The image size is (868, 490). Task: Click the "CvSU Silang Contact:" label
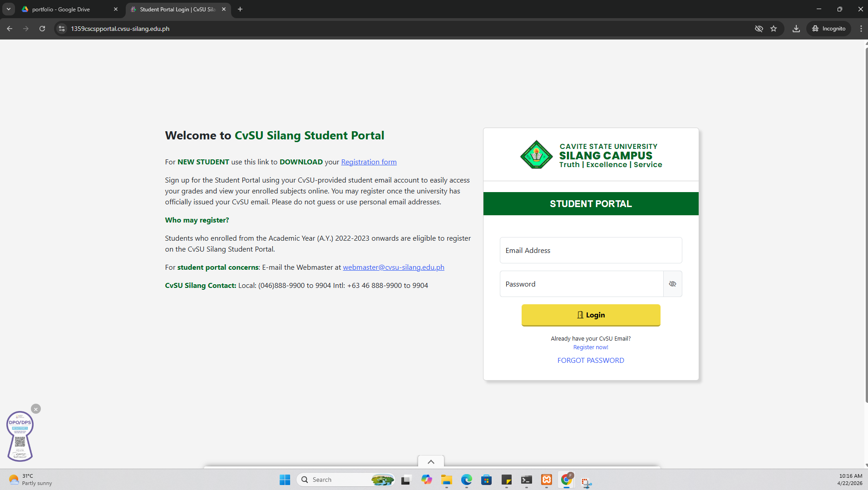tap(200, 285)
